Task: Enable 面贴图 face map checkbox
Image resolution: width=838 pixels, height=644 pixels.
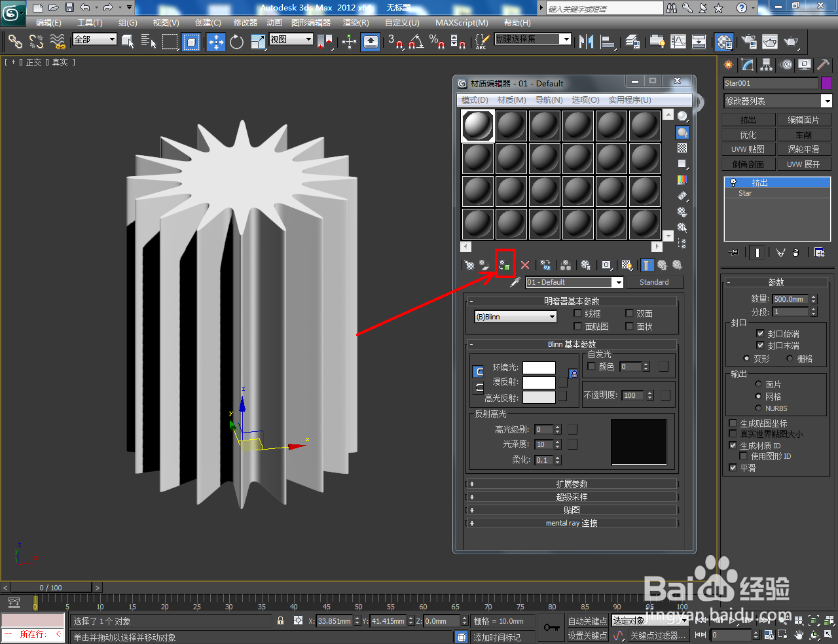Action: point(577,326)
